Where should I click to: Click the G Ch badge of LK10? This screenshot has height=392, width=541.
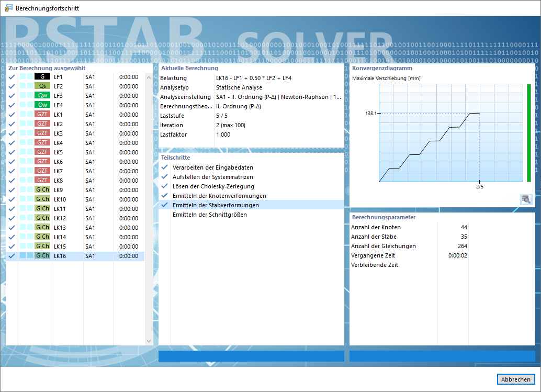tap(42, 199)
